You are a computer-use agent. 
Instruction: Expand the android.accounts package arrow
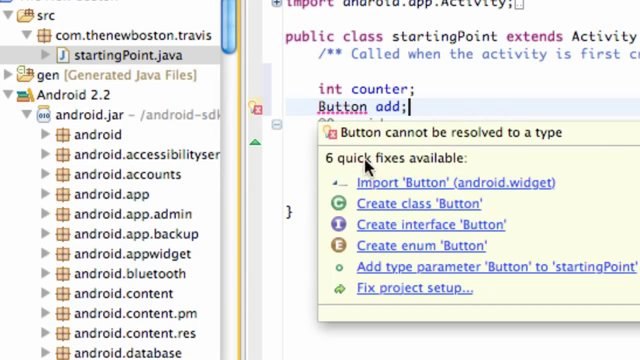[45, 174]
